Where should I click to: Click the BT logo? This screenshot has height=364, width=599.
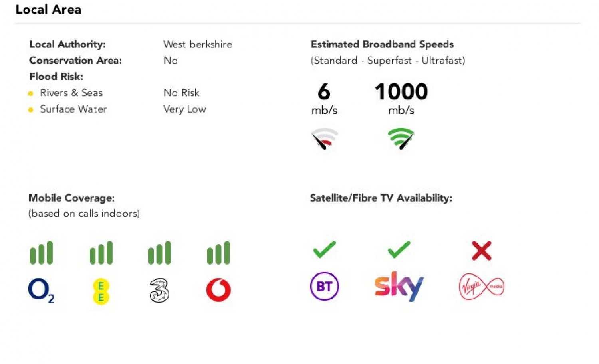tap(325, 286)
